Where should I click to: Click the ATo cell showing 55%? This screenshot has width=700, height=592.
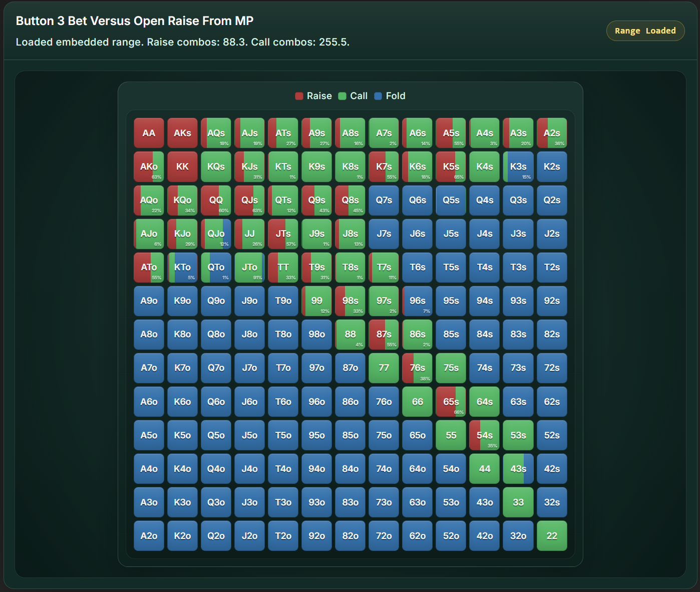coord(149,267)
